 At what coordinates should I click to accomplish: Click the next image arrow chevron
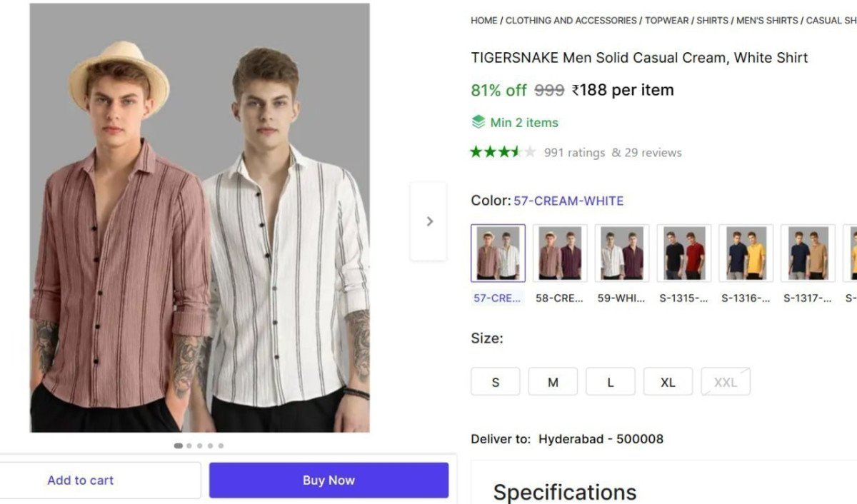point(429,221)
